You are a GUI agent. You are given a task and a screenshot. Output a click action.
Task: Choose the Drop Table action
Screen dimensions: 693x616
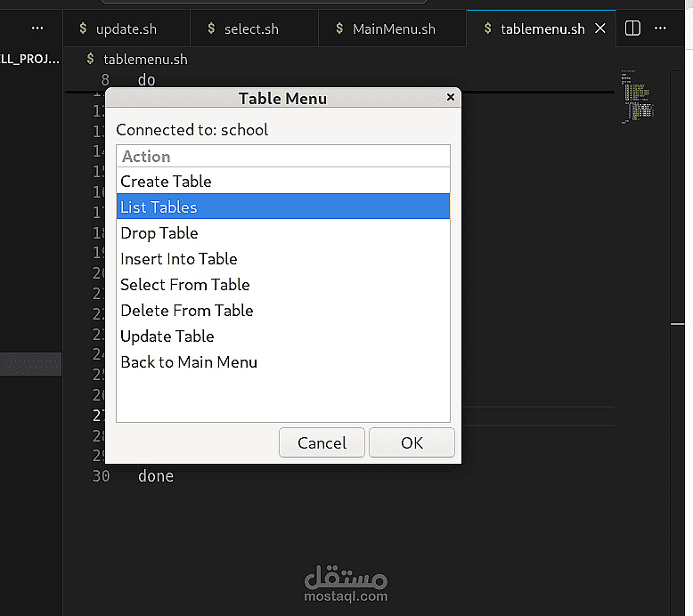click(x=159, y=233)
